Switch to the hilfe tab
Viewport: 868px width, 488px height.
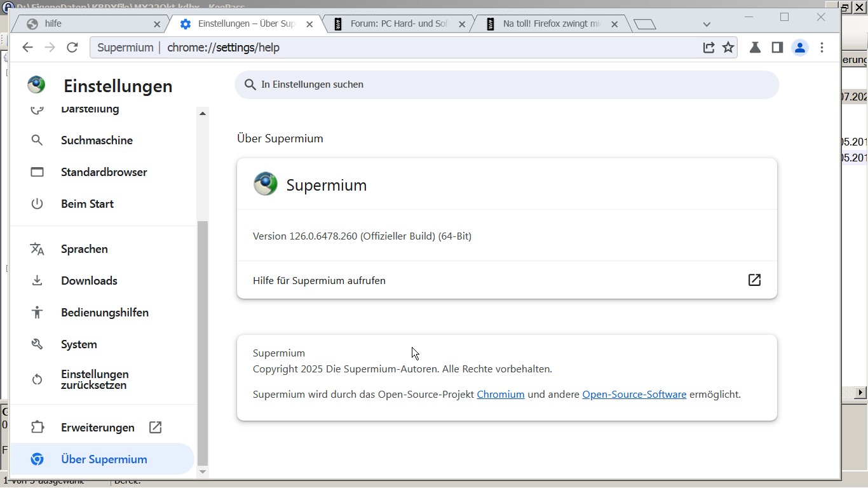[89, 24]
